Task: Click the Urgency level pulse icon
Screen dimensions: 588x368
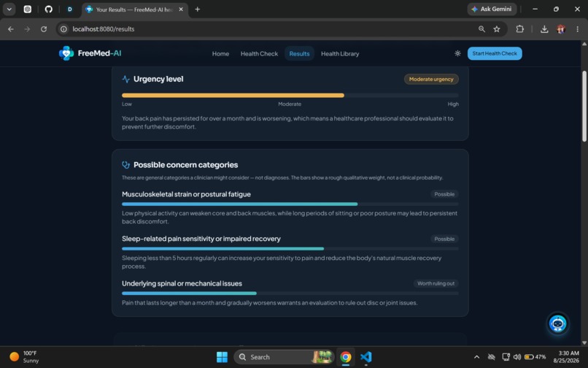Action: 126,79
